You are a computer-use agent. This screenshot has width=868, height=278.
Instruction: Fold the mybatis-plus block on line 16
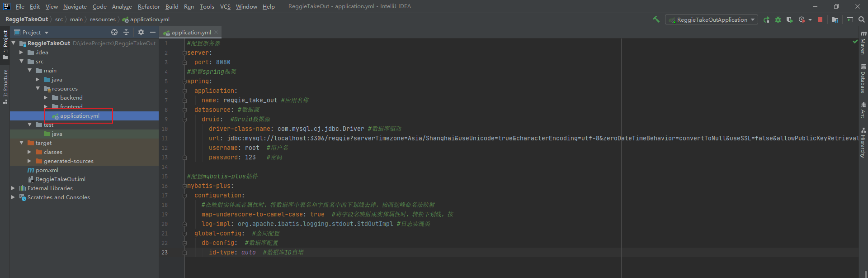[x=184, y=186]
